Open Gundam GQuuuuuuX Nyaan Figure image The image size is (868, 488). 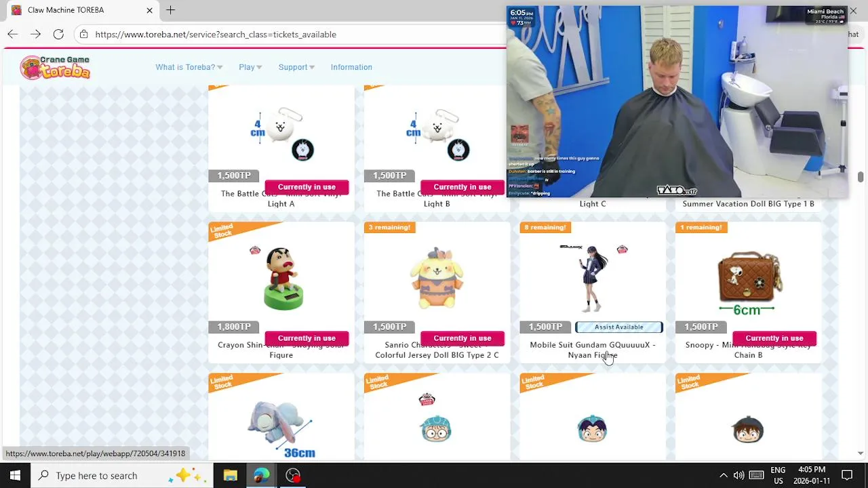(593, 278)
